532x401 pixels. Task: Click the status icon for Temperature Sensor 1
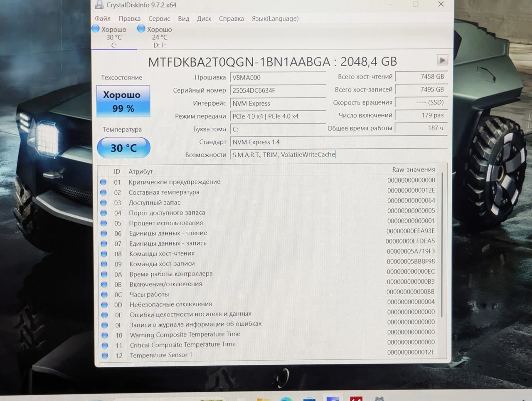pos(105,356)
